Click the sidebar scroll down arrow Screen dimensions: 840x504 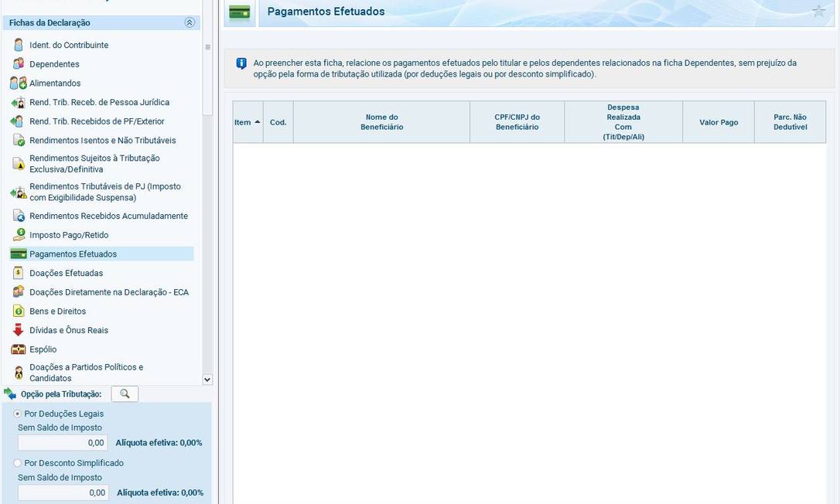pos(207,380)
